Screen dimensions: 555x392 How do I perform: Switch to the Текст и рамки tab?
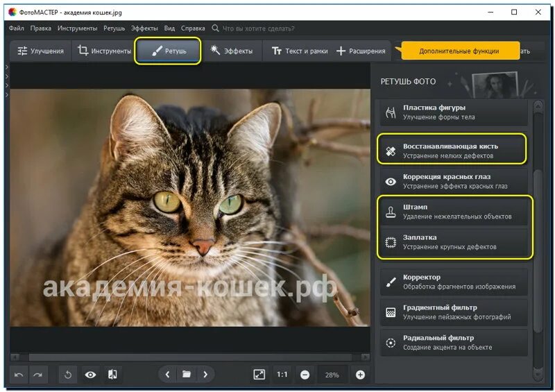point(300,51)
